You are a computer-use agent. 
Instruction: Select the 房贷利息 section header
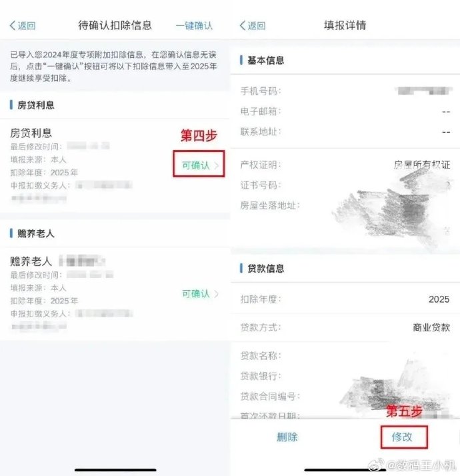click(36, 105)
